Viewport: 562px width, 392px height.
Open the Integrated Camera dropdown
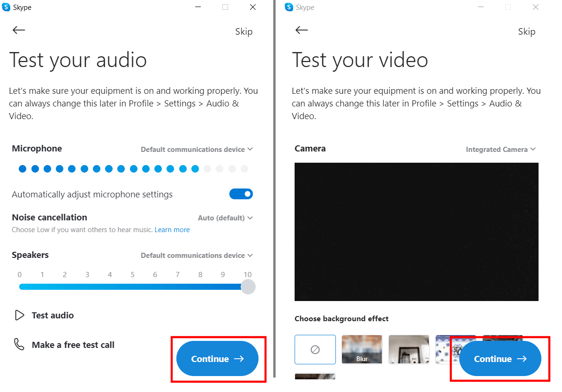[501, 149]
